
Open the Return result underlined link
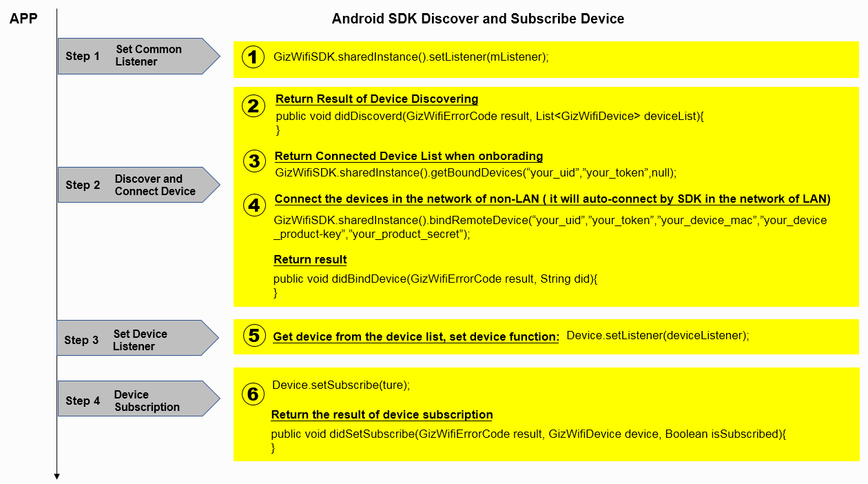tap(310, 259)
